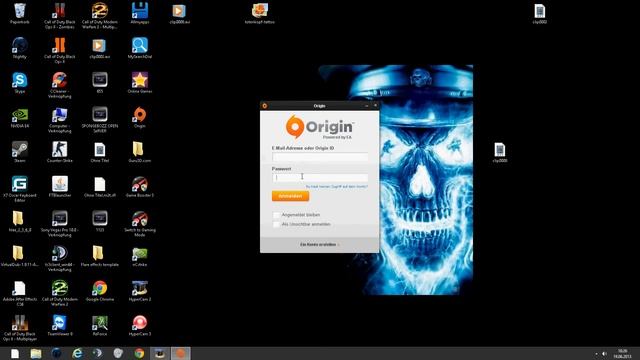Launch the Counter-Strike desktop shortcut
Screen dimensions: 640x360
tap(60, 152)
